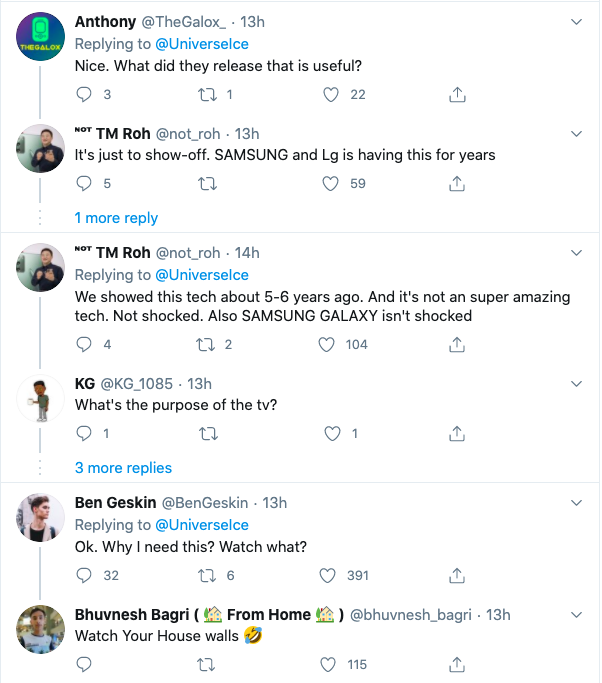
Task: Click Anthony's TheGalox profile avatar
Action: pyautogui.click(x=42, y=43)
